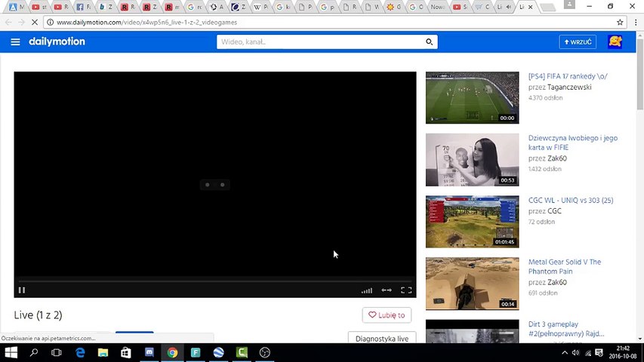This screenshot has height=362, width=644.
Task: Open Taganczewski channel link
Action: (569, 87)
